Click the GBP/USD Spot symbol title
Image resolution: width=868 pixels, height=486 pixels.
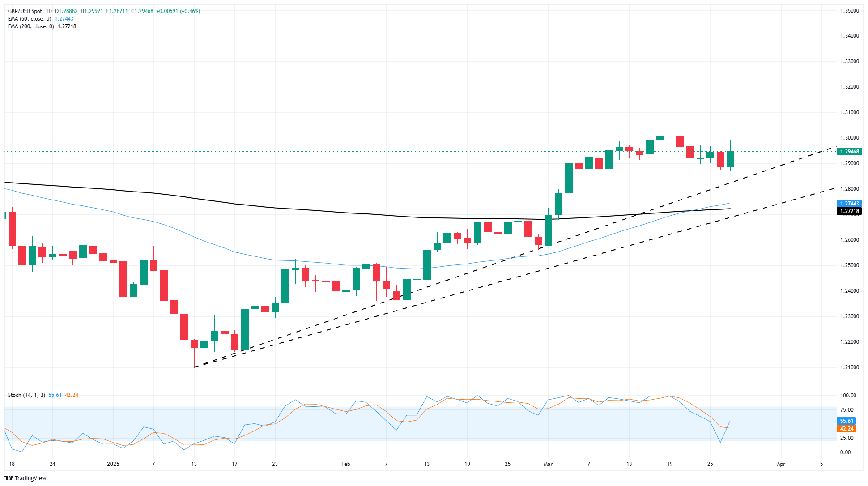25,11
